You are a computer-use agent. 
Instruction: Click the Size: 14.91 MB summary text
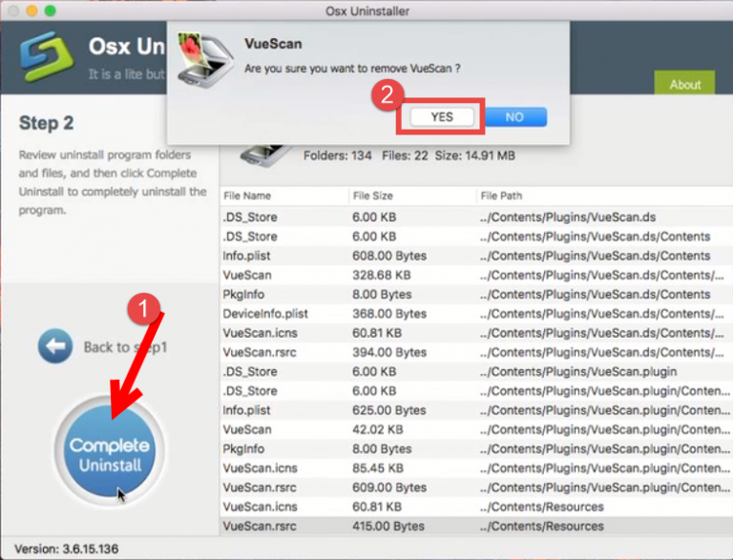475,156
